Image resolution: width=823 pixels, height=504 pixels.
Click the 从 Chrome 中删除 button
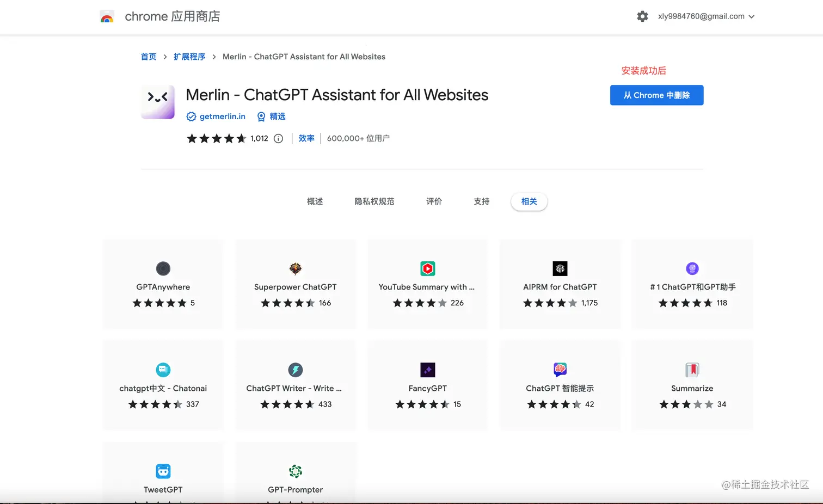(x=657, y=95)
